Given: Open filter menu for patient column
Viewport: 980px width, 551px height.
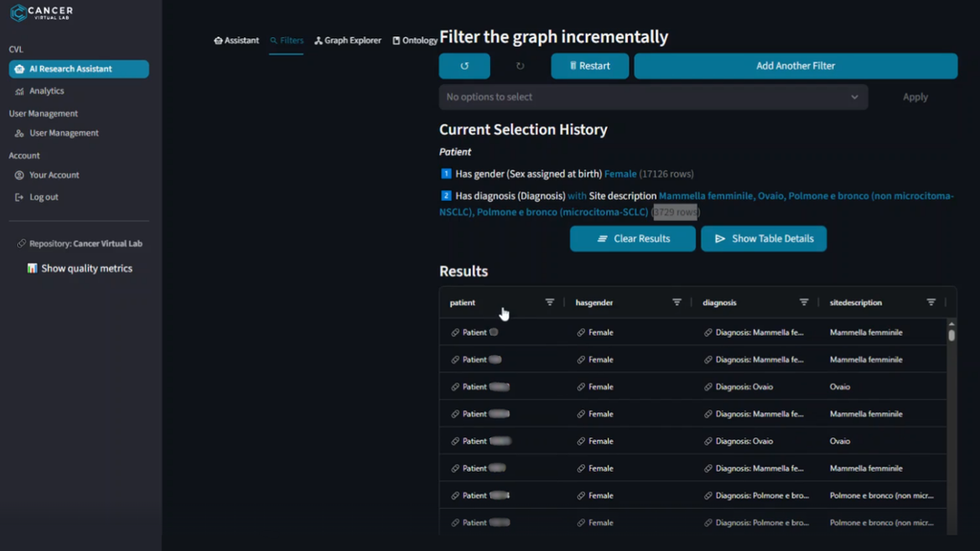Looking at the screenshot, I should coord(549,302).
